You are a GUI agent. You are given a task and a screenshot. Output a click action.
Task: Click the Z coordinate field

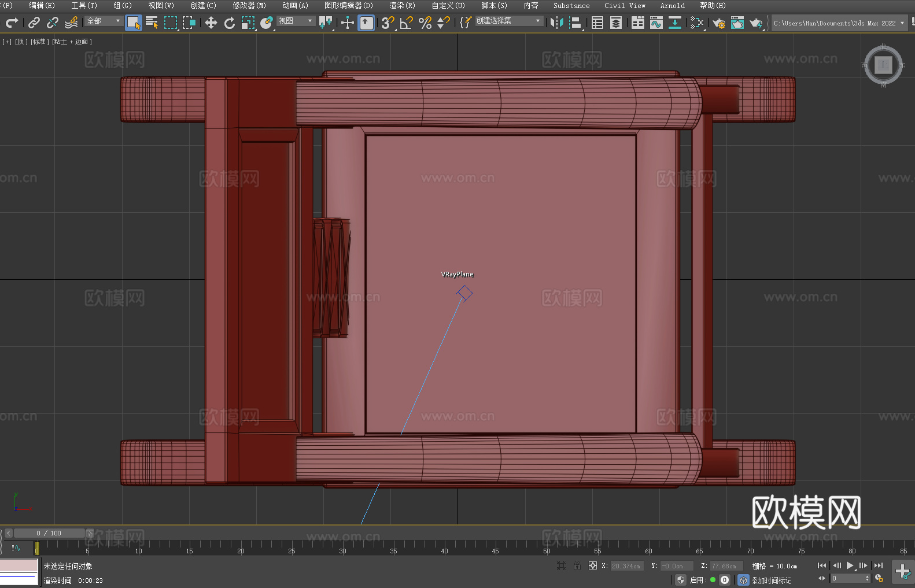click(726, 566)
